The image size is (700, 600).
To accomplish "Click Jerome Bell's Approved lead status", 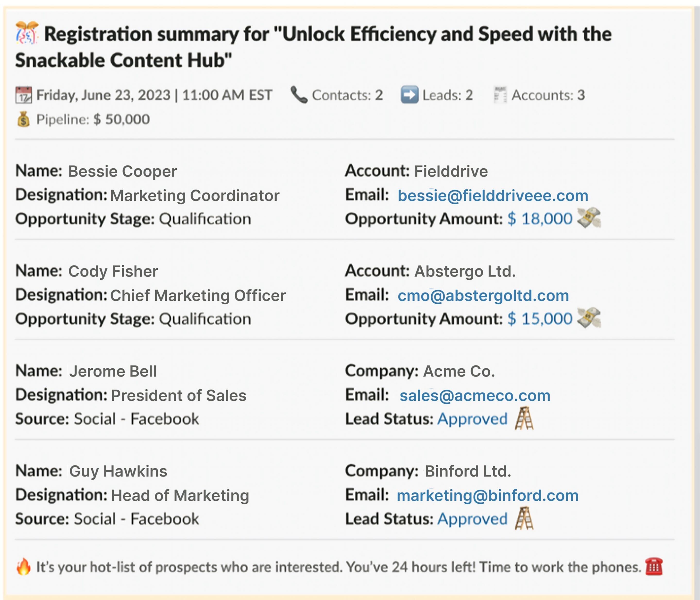I will pos(472,419).
